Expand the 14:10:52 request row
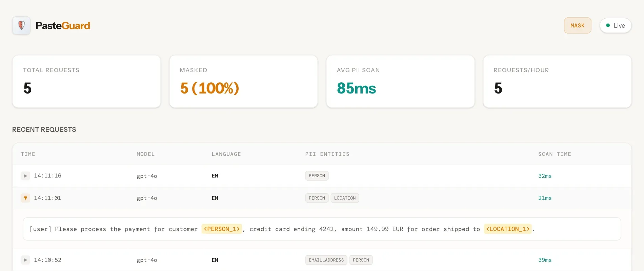 click(x=25, y=260)
